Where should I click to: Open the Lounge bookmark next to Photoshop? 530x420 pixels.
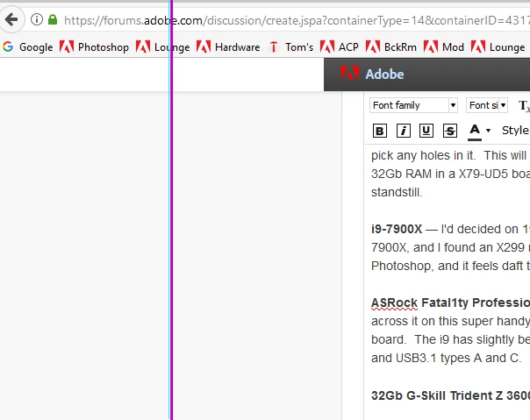point(162,47)
